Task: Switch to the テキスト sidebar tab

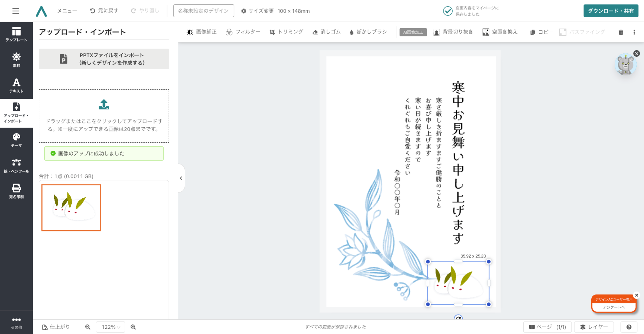Action: [16, 85]
